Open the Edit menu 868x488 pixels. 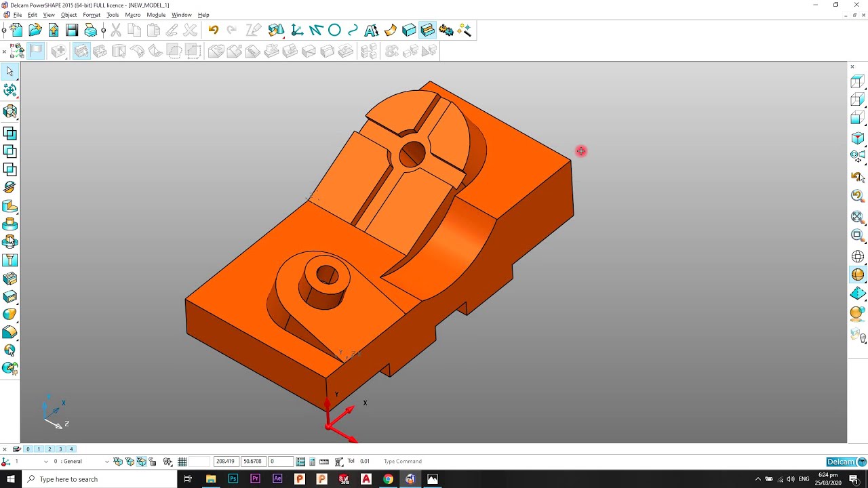[33, 15]
